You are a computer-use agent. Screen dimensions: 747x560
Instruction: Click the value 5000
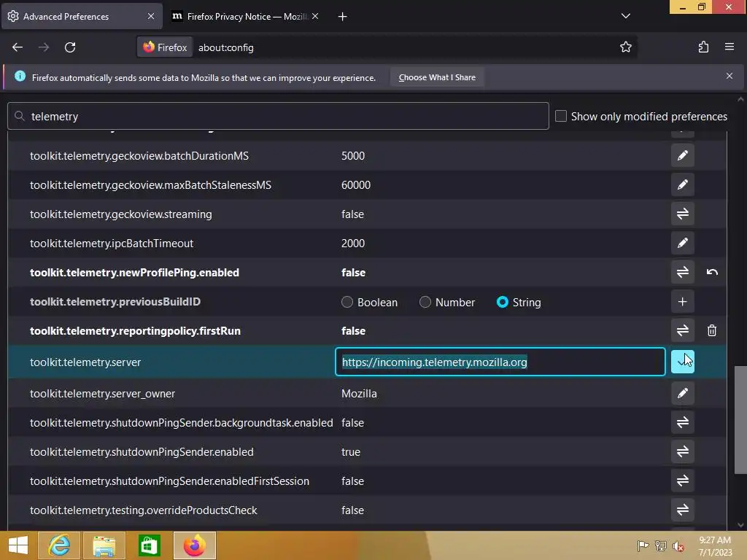point(353,156)
